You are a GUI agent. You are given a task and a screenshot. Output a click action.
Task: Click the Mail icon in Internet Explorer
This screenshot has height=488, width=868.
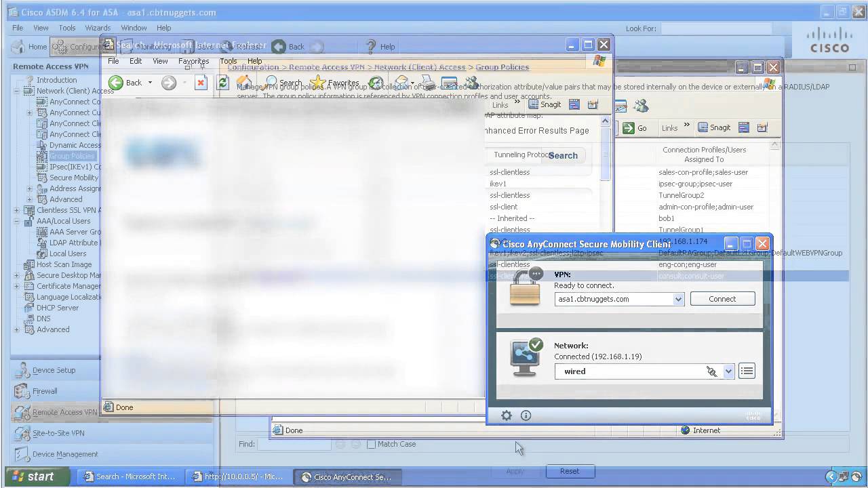[x=401, y=83]
